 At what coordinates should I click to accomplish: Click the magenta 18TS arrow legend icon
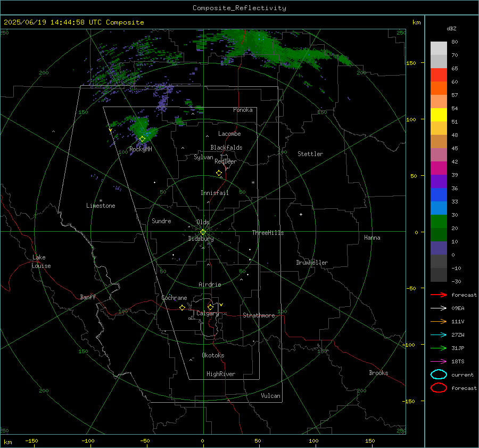point(439,362)
